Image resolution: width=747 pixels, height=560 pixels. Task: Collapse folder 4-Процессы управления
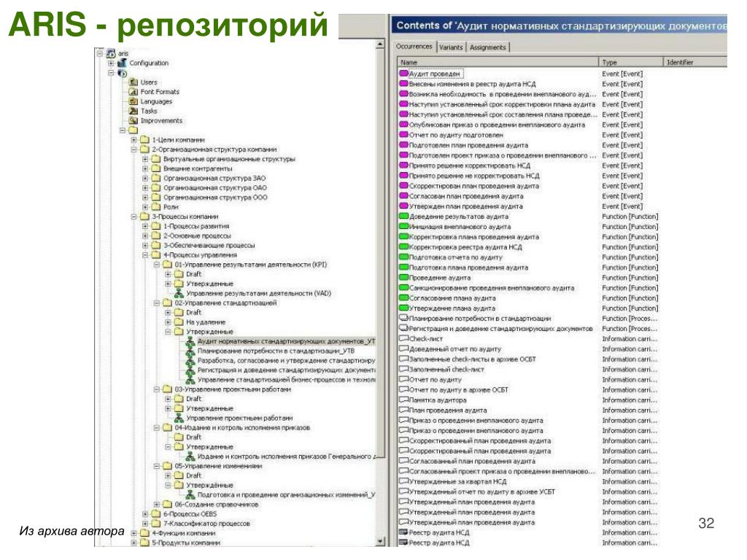click(x=145, y=255)
